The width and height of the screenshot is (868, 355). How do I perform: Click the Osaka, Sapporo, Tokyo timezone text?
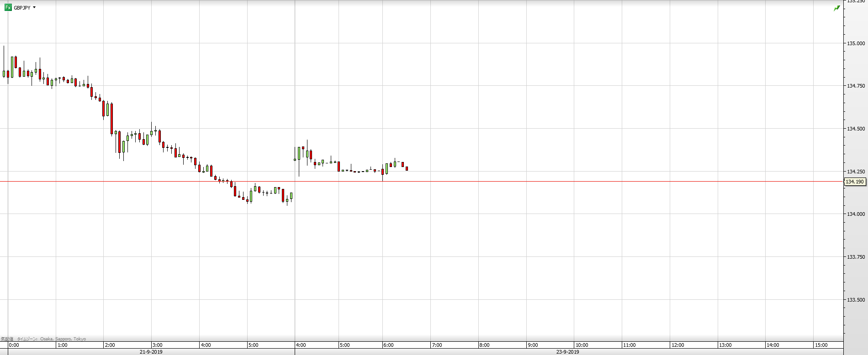(63, 339)
